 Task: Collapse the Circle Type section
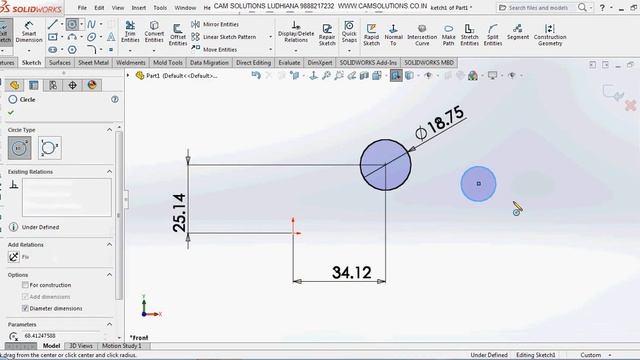(109, 130)
